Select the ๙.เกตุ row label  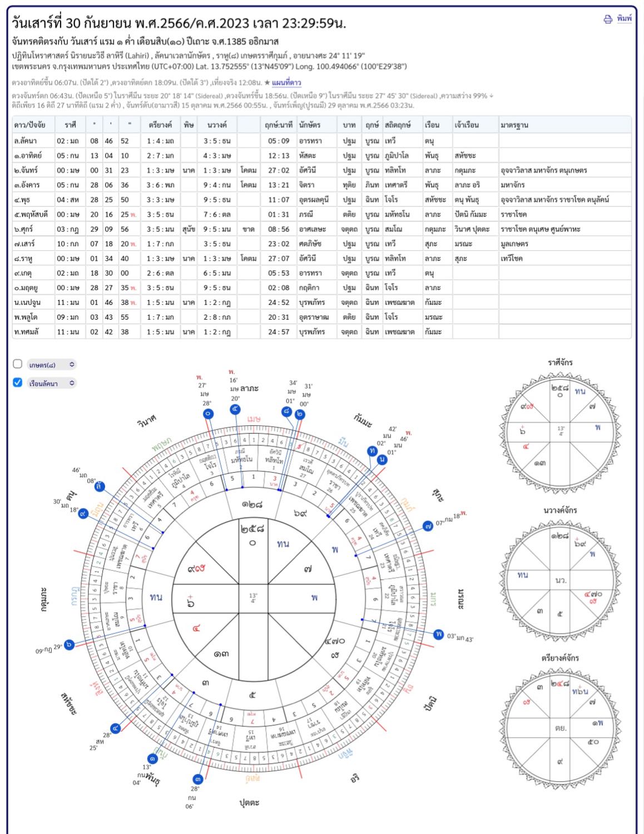(x=24, y=274)
